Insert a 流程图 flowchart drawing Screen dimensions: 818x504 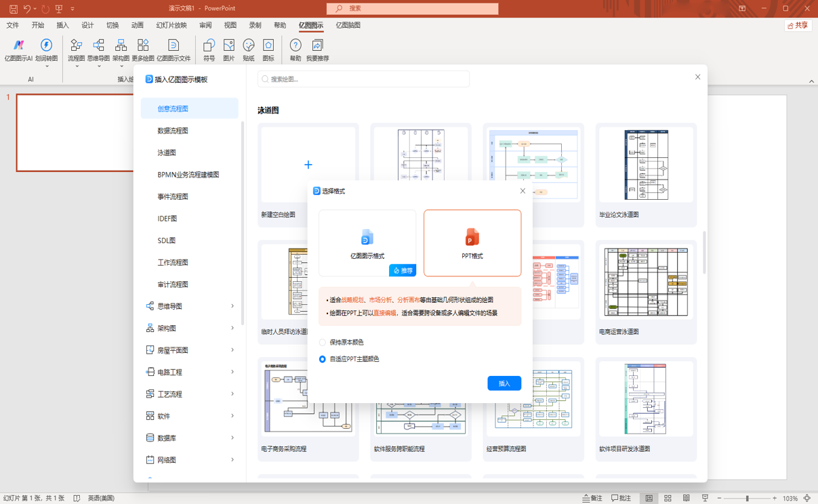(x=77, y=49)
